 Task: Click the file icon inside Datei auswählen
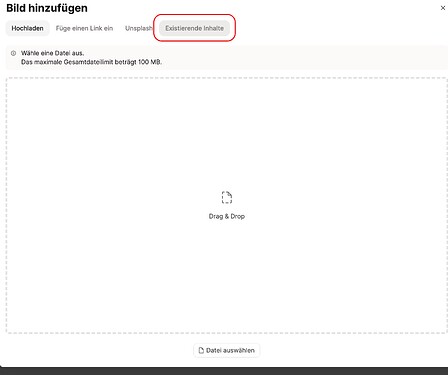[201, 350]
